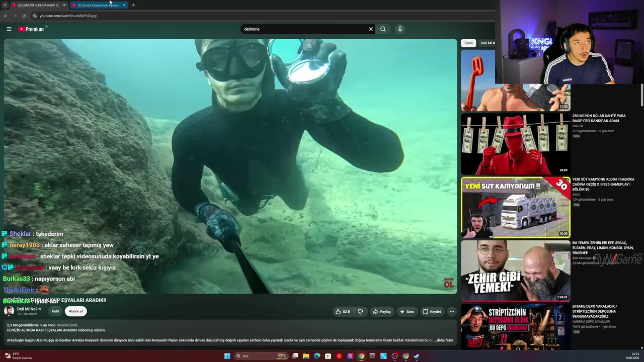
Task: Go forward in the browser
Action: click(x=15, y=16)
